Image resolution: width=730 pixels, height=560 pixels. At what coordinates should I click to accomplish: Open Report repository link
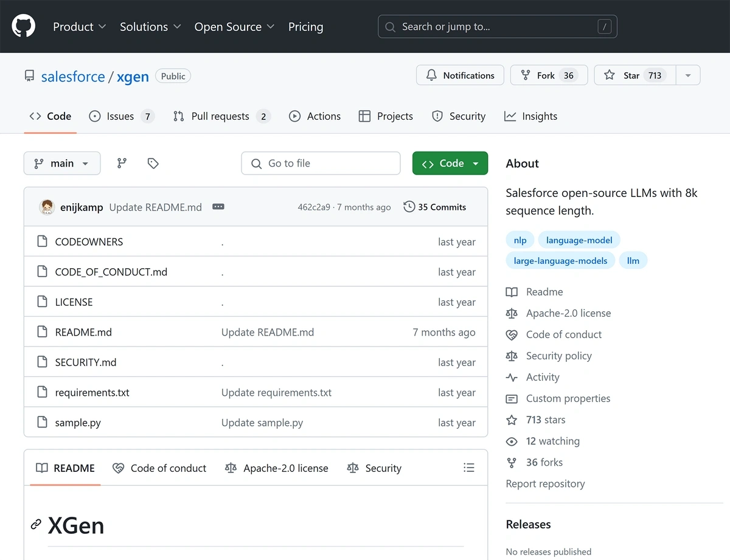click(545, 484)
